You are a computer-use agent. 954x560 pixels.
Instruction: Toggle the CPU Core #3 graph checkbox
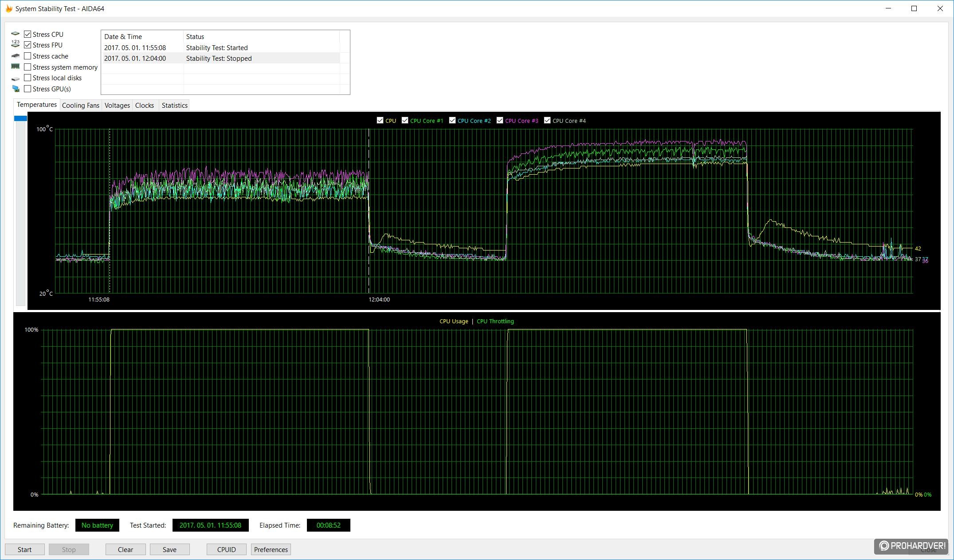499,120
